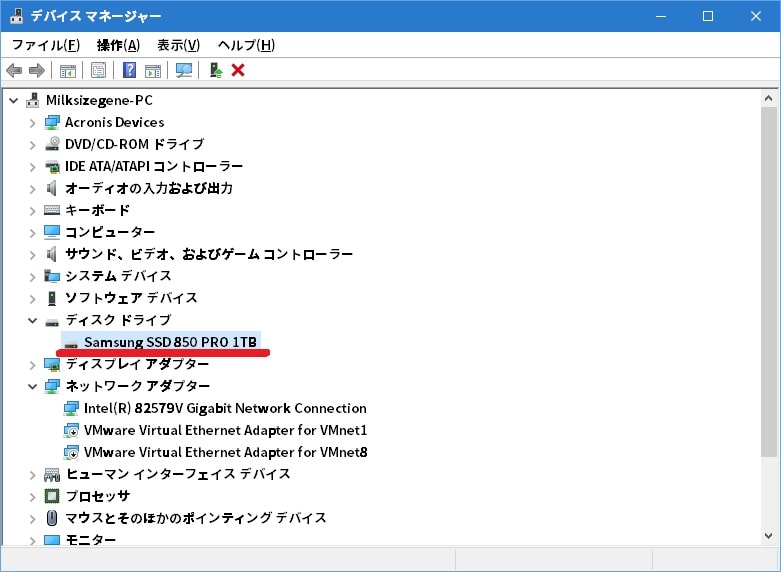Select マウスとそのほかのポインティング デバイス label
781x572 pixels.
tap(196, 518)
